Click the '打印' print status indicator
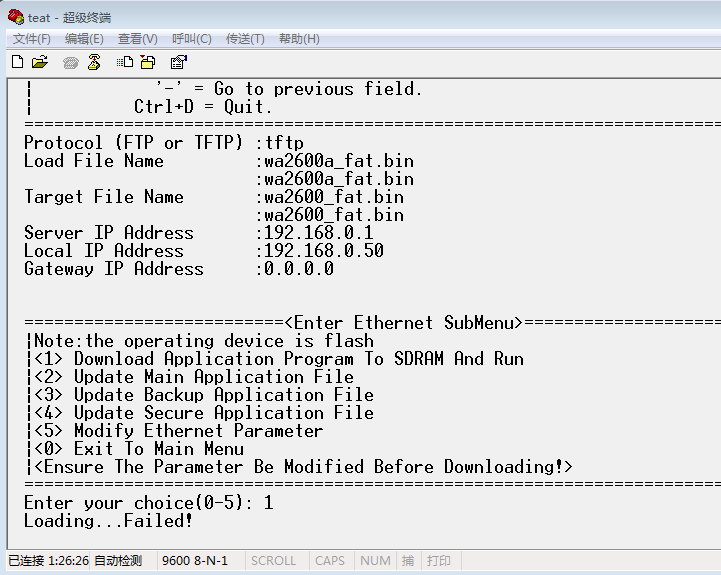 pyautogui.click(x=439, y=561)
